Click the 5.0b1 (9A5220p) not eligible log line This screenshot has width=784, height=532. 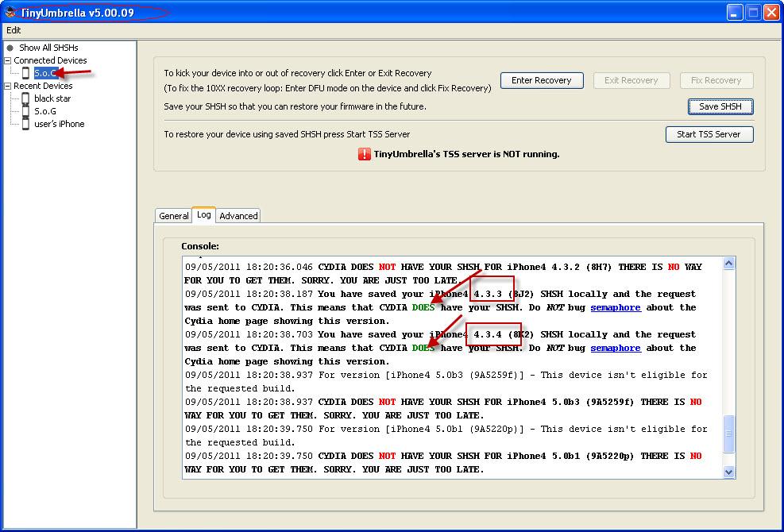tap(446, 435)
